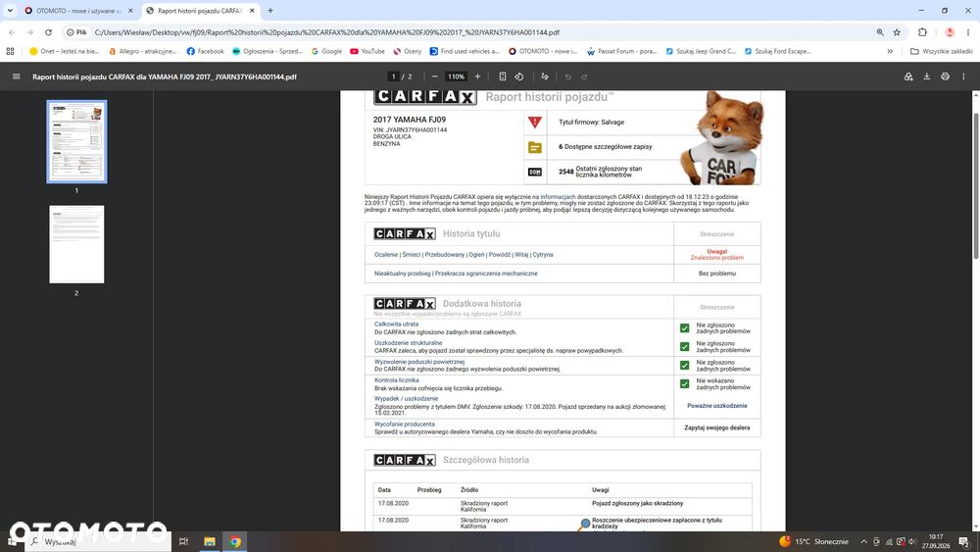The width and height of the screenshot is (980, 552).
Task: Click the magnifier zoom icon in address bar
Action: [x=880, y=32]
